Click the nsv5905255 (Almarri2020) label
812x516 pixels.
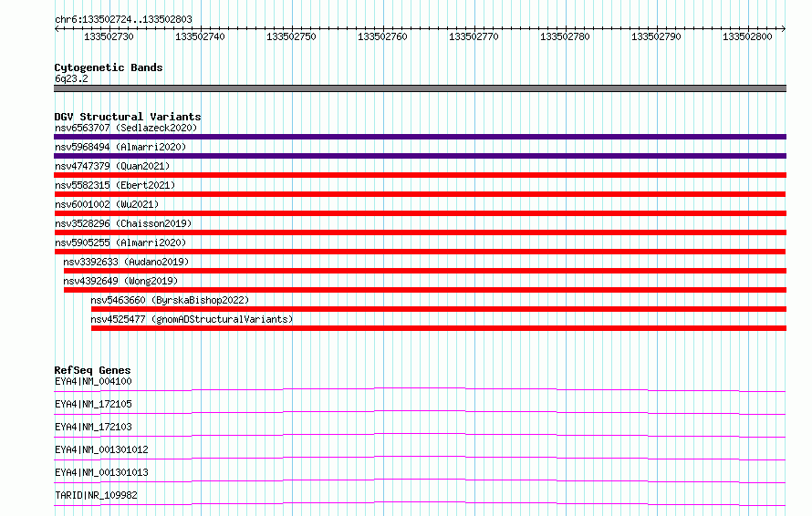click(120, 243)
